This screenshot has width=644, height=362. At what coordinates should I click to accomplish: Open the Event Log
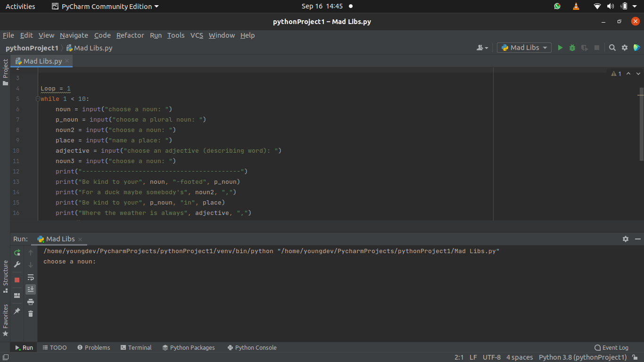(611, 347)
